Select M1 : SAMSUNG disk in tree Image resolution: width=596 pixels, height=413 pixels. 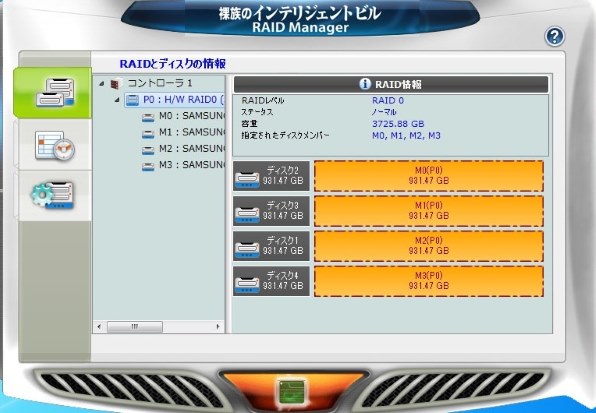pyautogui.click(x=192, y=132)
